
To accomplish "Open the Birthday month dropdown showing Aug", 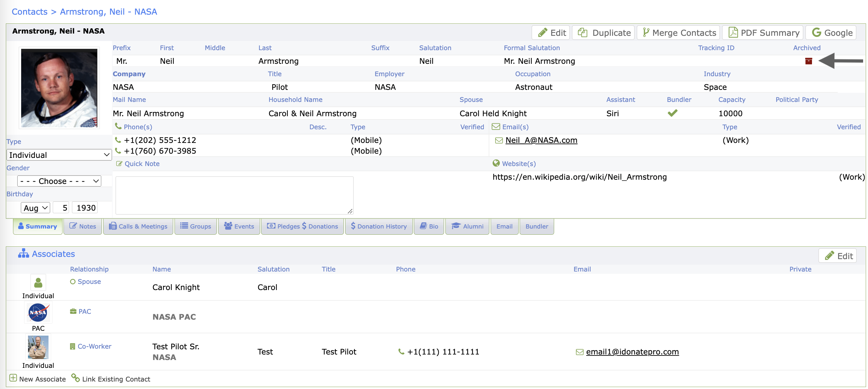I will pos(35,208).
